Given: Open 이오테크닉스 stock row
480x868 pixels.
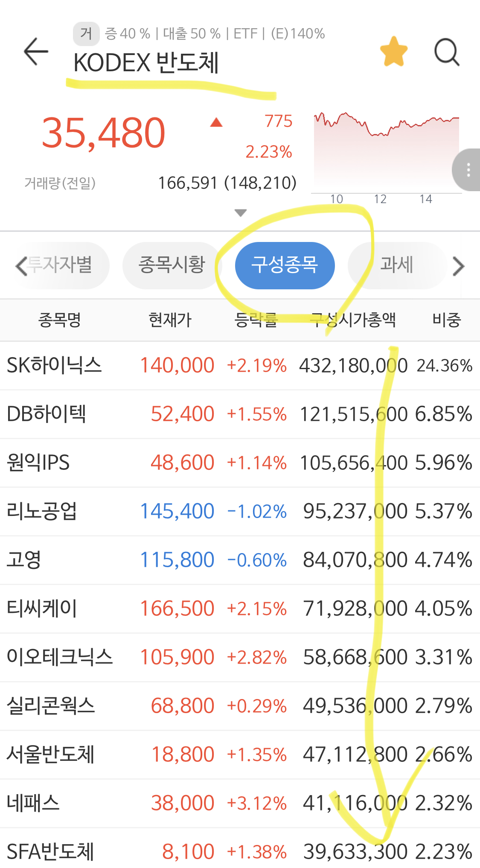Looking at the screenshot, I should pos(240,658).
